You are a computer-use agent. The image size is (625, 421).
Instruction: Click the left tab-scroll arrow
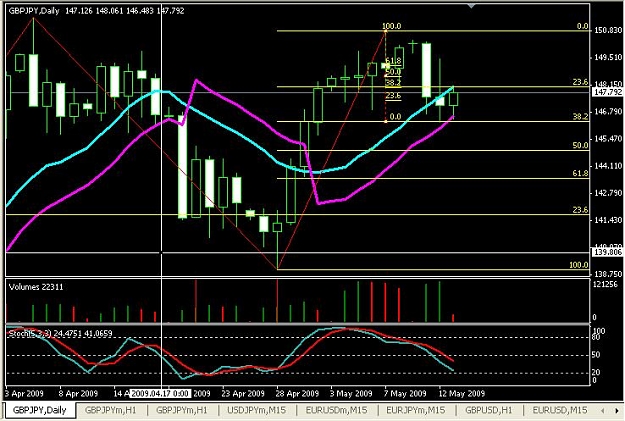coord(602,410)
